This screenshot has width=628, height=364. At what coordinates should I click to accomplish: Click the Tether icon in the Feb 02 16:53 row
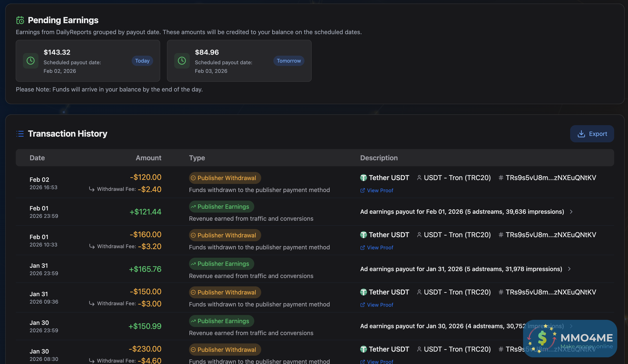(x=364, y=178)
